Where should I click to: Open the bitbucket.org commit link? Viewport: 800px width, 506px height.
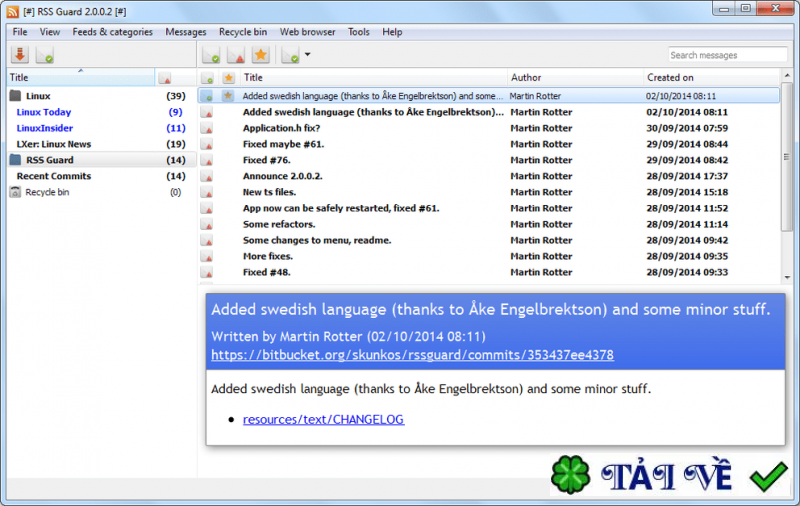pos(412,355)
